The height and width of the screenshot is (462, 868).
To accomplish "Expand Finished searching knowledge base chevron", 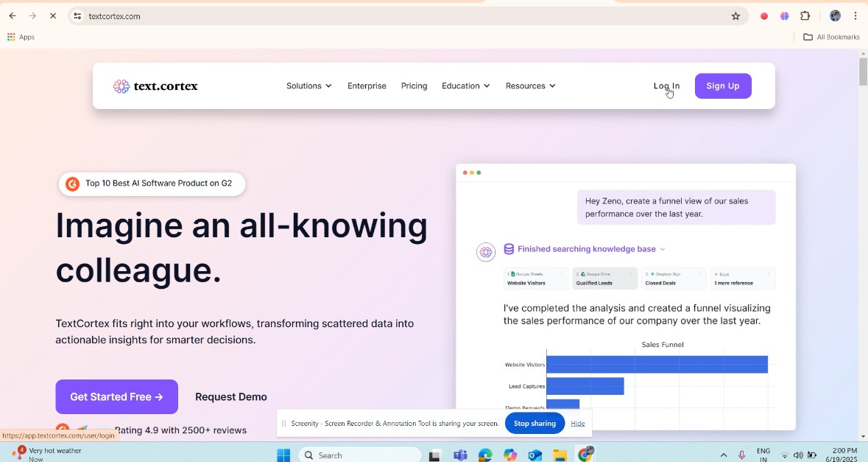I will tap(663, 249).
